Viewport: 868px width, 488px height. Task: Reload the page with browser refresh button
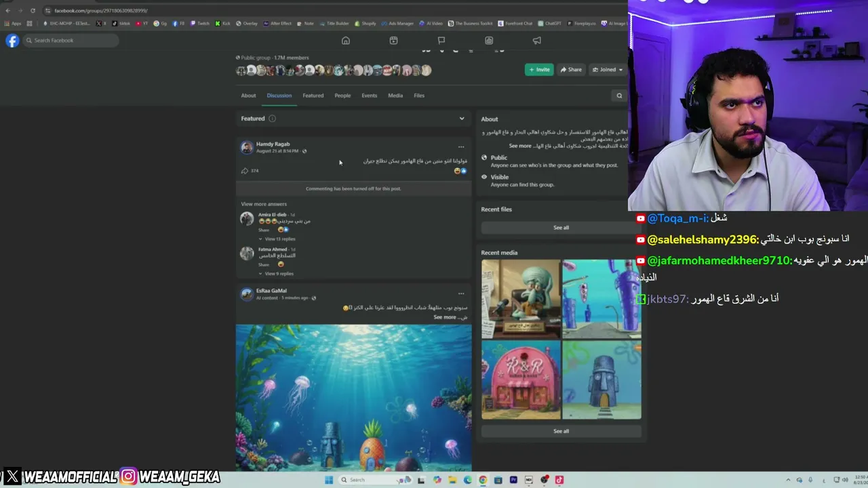33,11
